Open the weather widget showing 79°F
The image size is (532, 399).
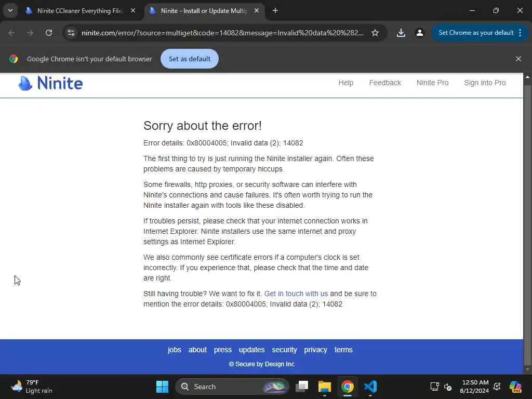click(32, 387)
